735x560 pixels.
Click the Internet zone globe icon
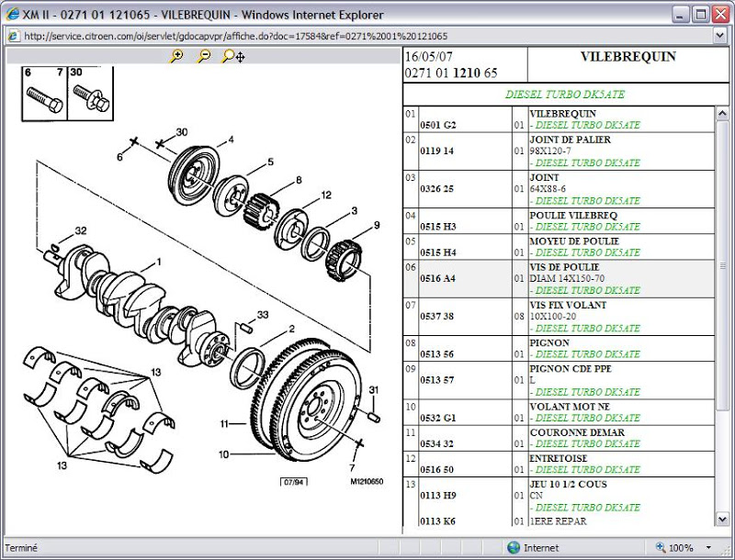[514, 547]
